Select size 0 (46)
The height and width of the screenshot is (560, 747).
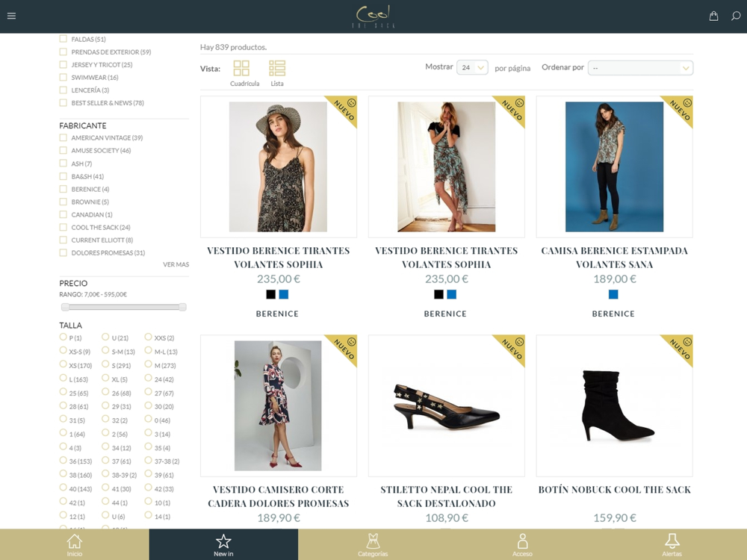click(x=148, y=419)
